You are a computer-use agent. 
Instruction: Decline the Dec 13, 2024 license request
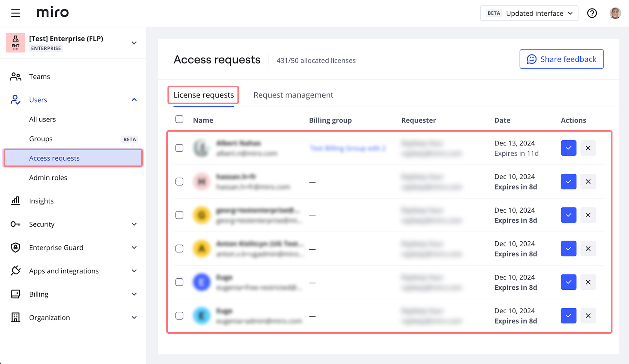pyautogui.click(x=588, y=148)
